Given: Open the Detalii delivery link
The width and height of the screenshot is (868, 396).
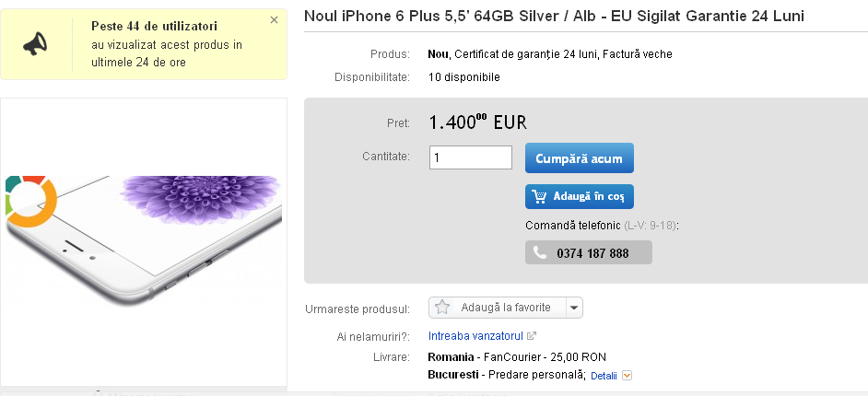Looking at the screenshot, I should click(604, 376).
